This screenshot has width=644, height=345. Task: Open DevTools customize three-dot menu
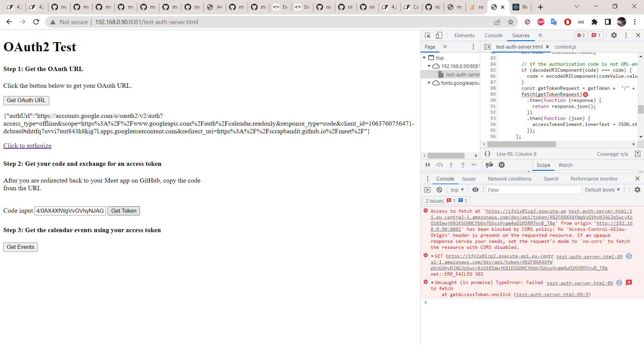(x=626, y=35)
